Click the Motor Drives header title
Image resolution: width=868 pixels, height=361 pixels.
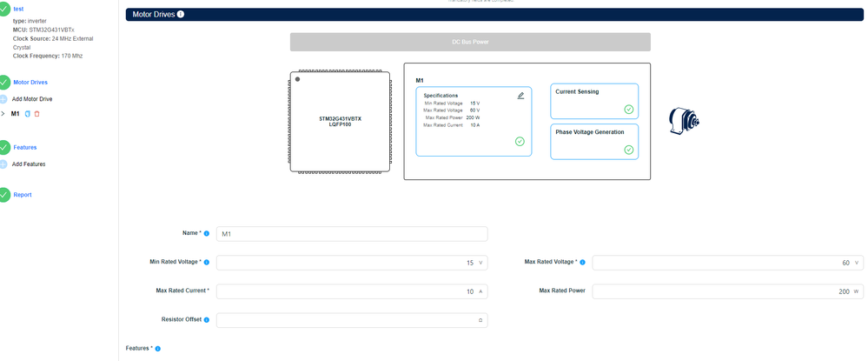(x=153, y=14)
